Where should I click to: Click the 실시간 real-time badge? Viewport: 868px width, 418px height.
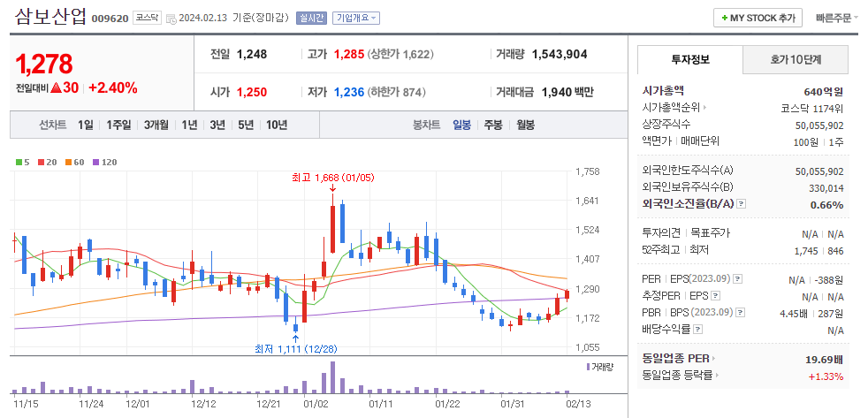click(312, 18)
